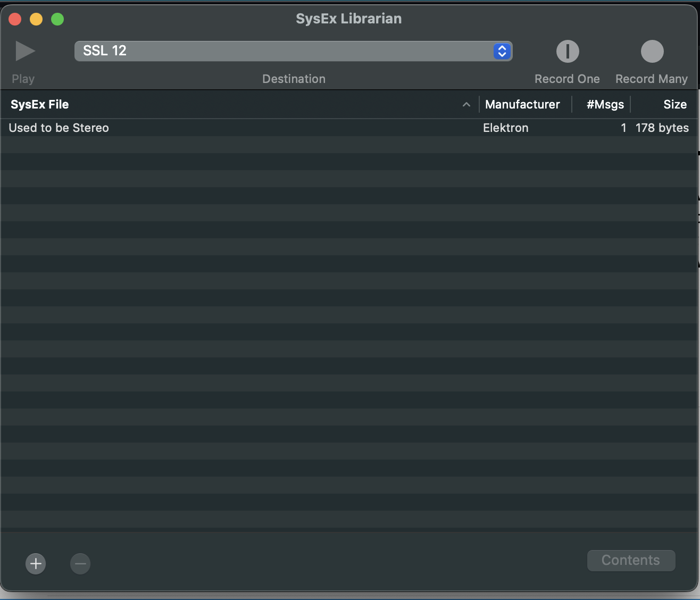Sort the list by Manufacturer column
The width and height of the screenshot is (700, 600).
pyautogui.click(x=522, y=104)
